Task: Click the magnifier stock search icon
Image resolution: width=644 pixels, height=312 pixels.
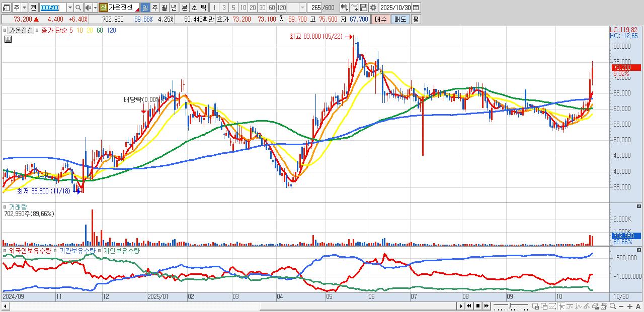Action: [78, 8]
